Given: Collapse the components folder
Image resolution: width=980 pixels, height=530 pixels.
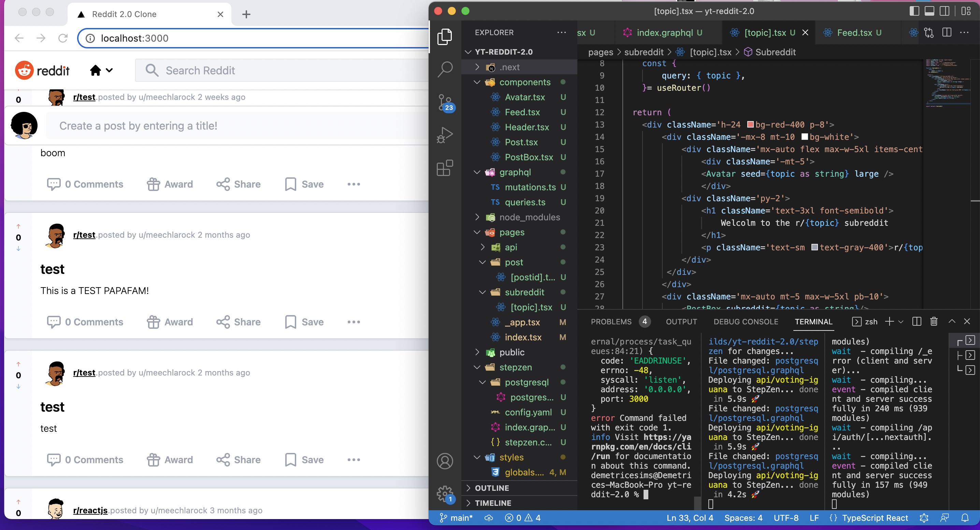Looking at the screenshot, I should [x=477, y=82].
